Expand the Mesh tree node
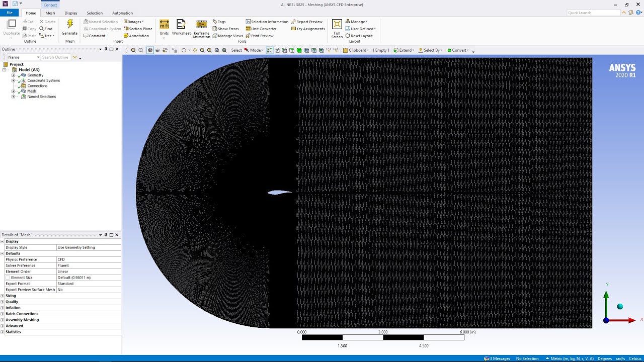This screenshot has width=644, height=362. (x=13, y=91)
